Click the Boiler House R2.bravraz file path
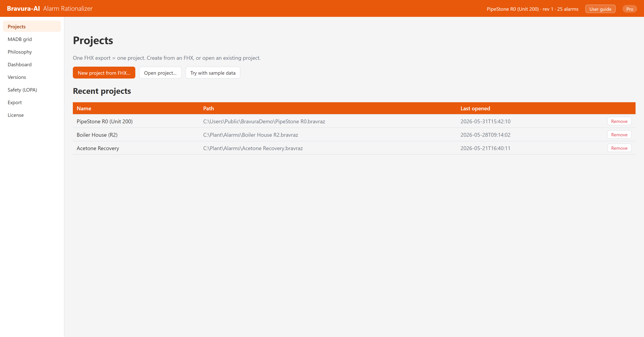Screen dimensions: 644x337 coord(251,135)
